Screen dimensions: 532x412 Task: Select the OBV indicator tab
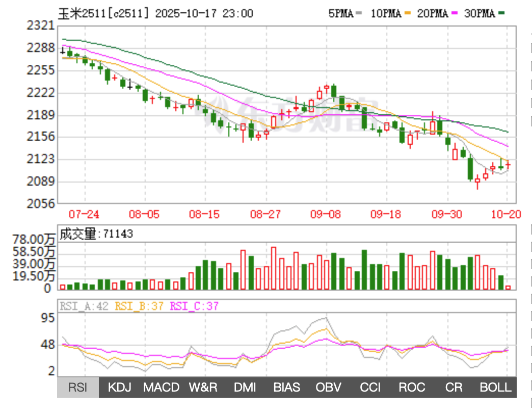point(328,388)
